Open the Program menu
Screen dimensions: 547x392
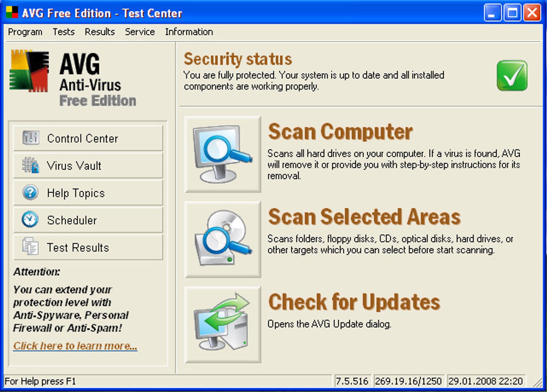coord(25,32)
